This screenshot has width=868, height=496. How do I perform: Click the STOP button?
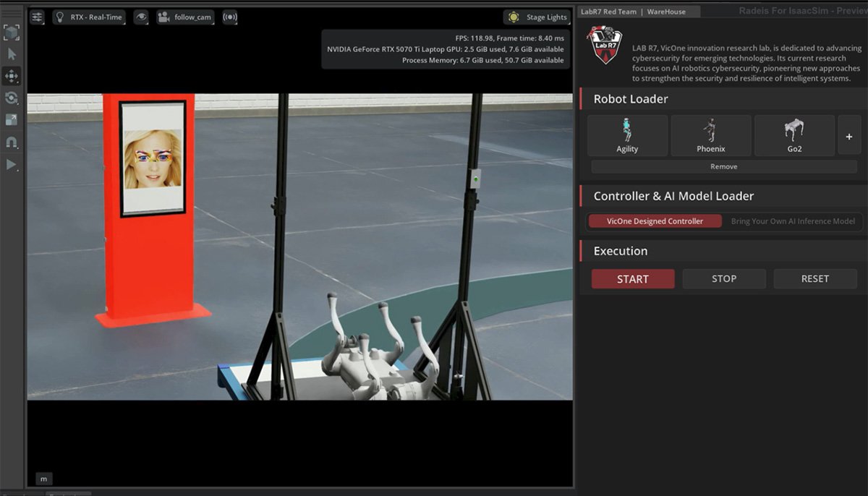pyautogui.click(x=724, y=278)
